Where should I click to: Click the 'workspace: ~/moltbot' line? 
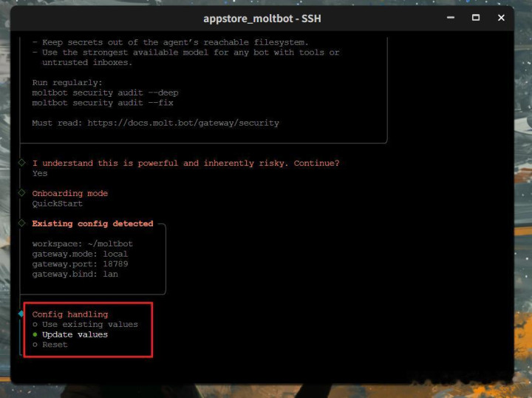point(83,244)
